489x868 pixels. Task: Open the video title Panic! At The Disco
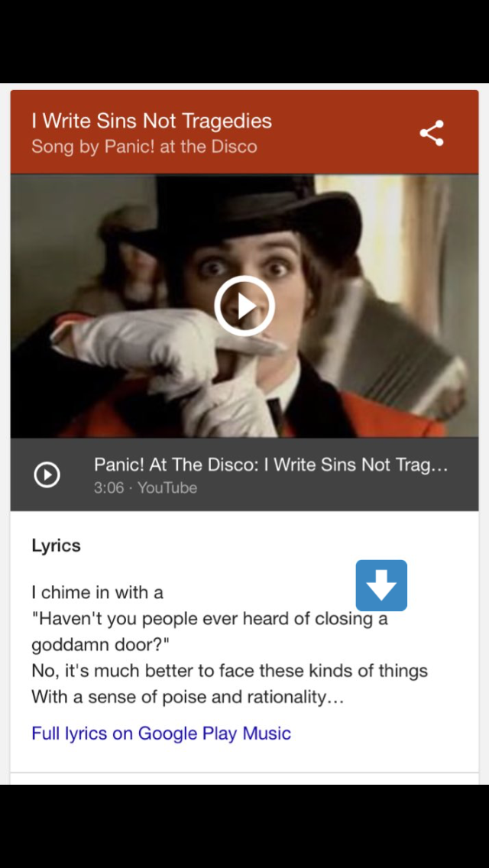pyautogui.click(x=270, y=464)
